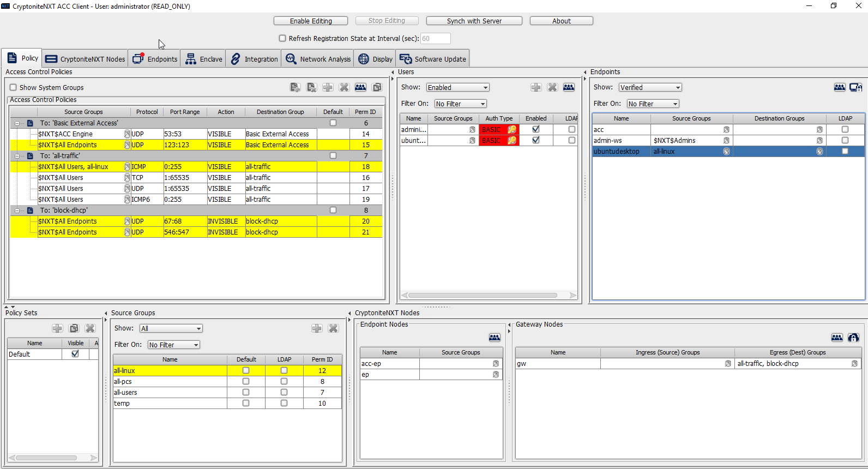
Task: Enable the Show System Groups checkbox
Action: tap(13, 87)
